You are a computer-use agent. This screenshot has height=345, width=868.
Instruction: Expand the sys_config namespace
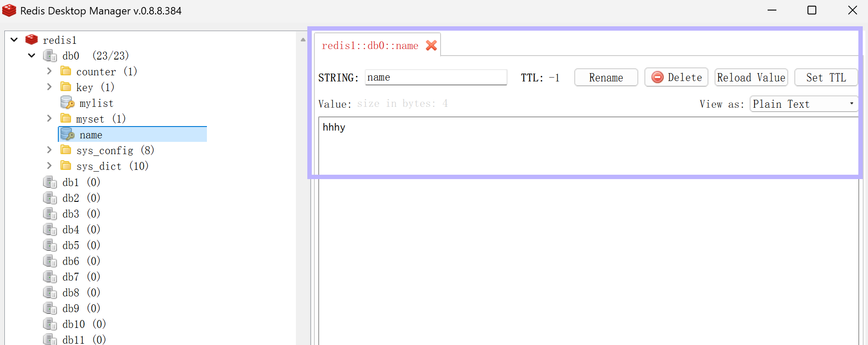pos(49,150)
